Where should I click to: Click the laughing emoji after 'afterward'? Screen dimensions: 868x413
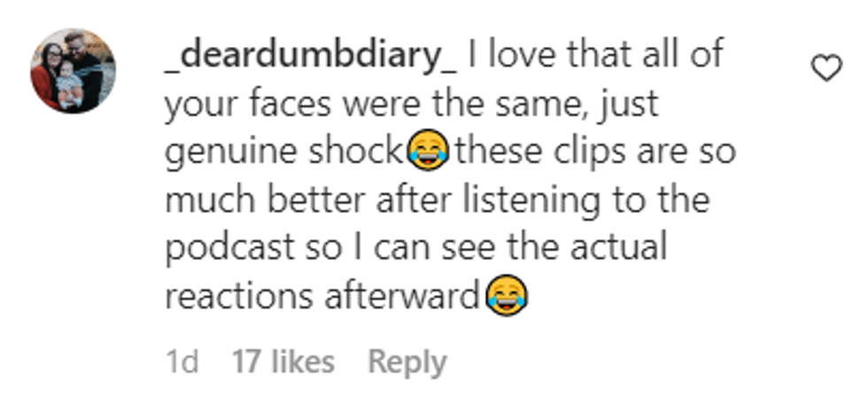click(507, 296)
